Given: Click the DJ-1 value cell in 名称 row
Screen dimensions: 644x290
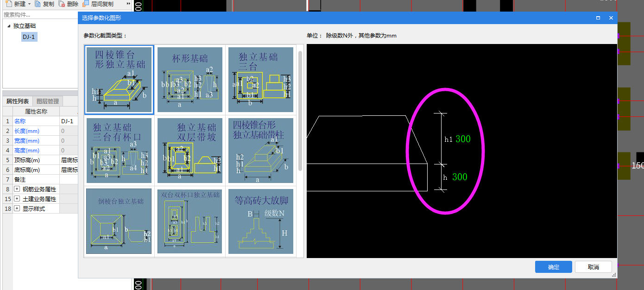Looking at the screenshot, I should (69, 121).
